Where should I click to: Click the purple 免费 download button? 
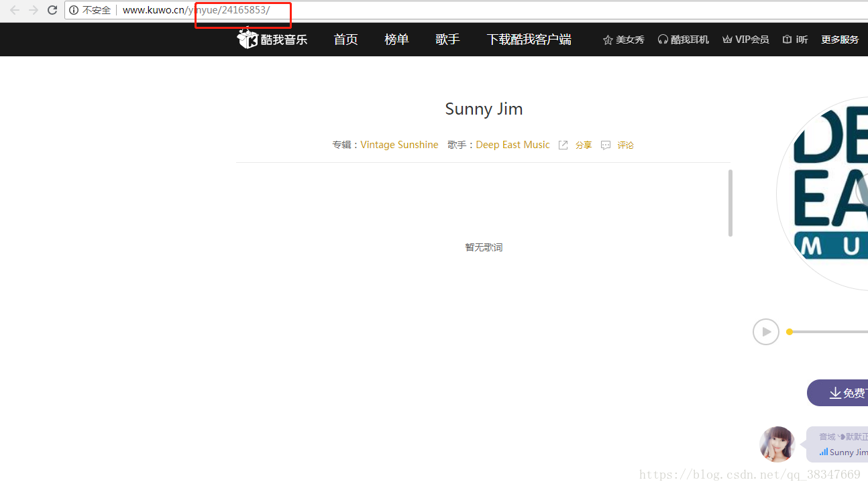[837, 393]
